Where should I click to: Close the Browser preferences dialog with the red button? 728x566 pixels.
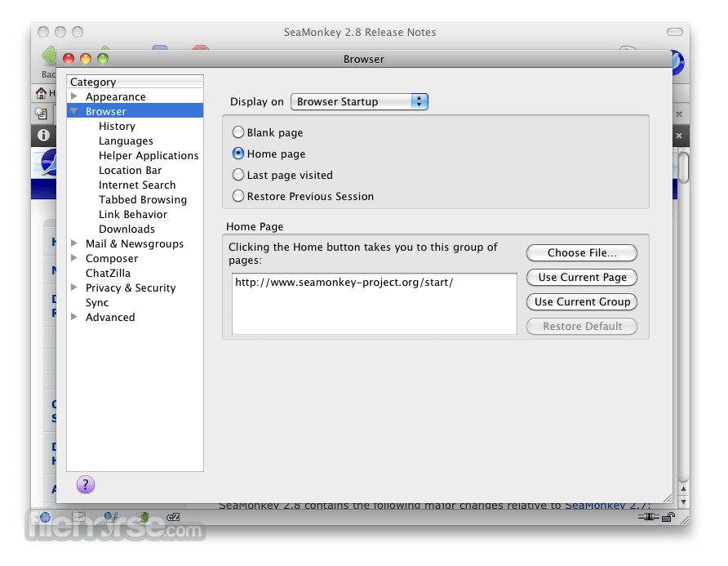69,59
